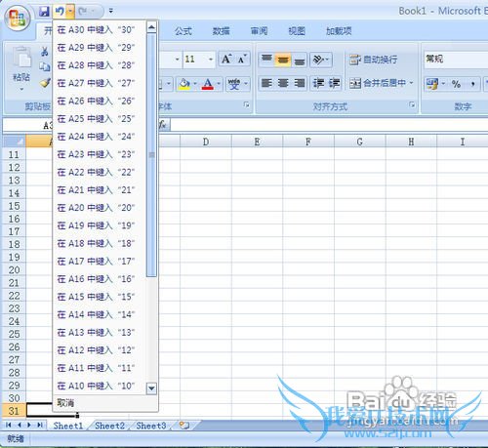This screenshot has width=488, height=448.
Task: Open the Undo history dropdown arrow
Action: click(x=70, y=12)
